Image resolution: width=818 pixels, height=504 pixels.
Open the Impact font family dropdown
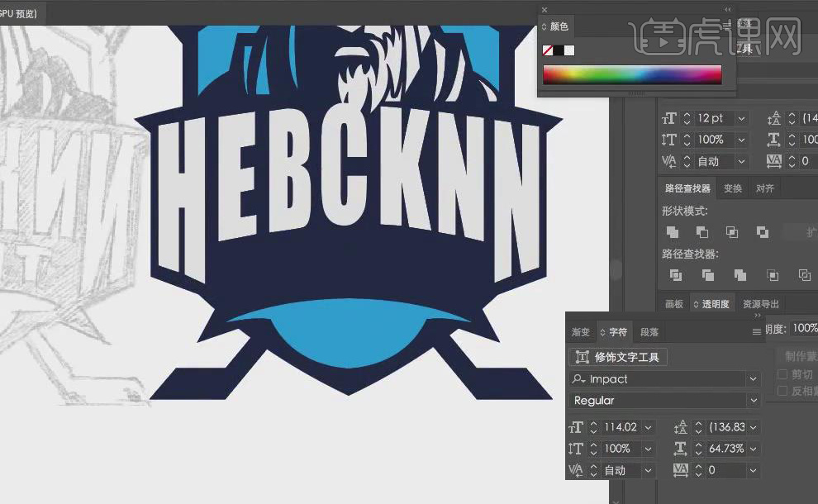pos(753,379)
